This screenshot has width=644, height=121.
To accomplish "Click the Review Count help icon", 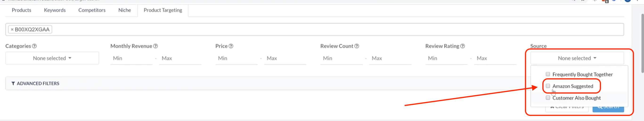I will pos(357,46).
